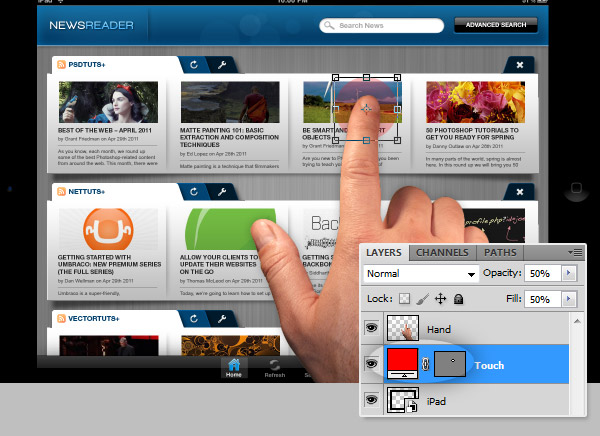Click the colorful flowers article thumbnail

476,102
